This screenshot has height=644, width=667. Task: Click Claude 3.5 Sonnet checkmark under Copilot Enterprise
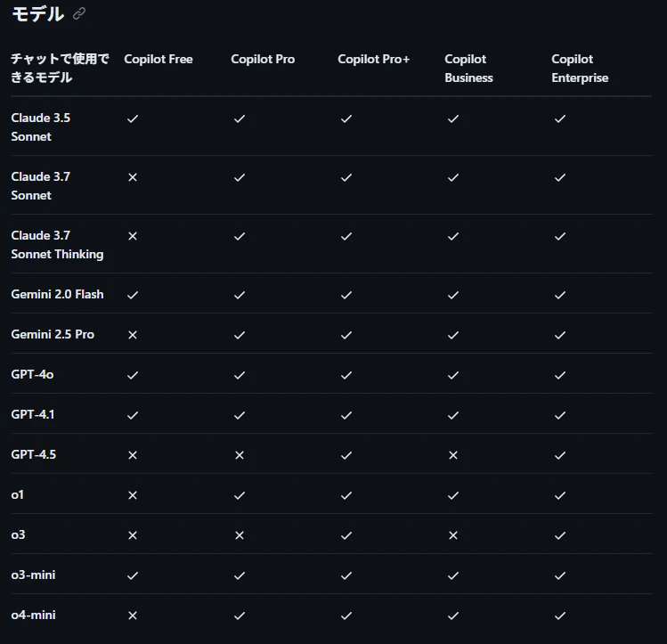tap(560, 118)
